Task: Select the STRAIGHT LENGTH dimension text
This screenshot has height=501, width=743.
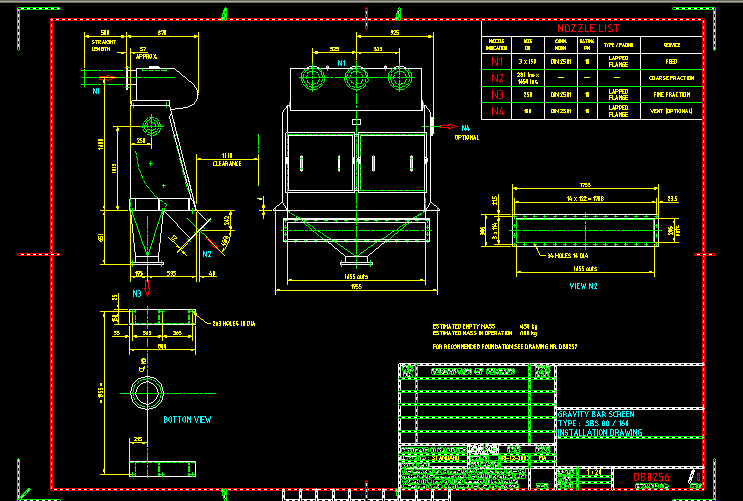Action: coord(101,46)
